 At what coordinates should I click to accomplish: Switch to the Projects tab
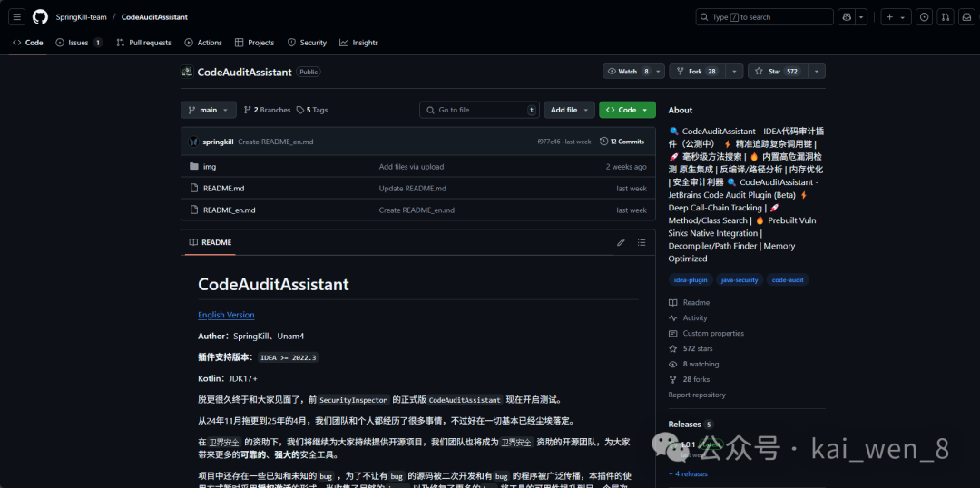click(254, 43)
